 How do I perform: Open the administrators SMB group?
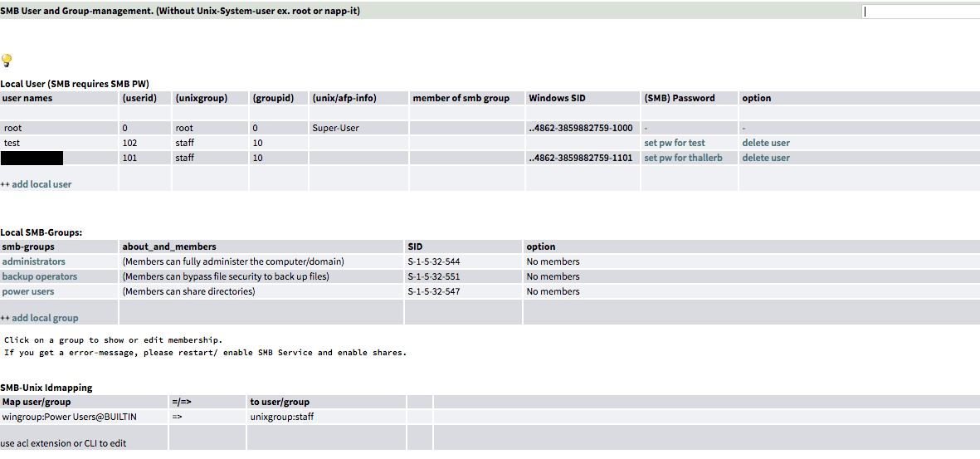click(x=33, y=261)
